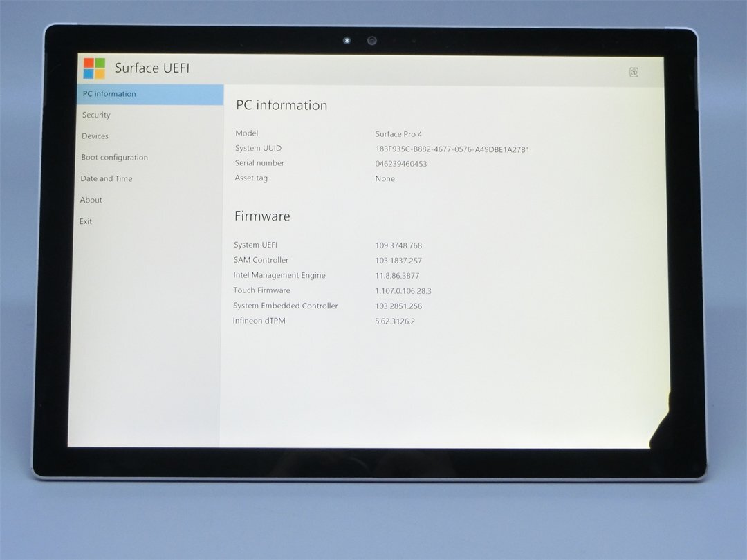The image size is (747, 560).
Task: Click the System Embedded Controller label
Action: click(x=286, y=306)
